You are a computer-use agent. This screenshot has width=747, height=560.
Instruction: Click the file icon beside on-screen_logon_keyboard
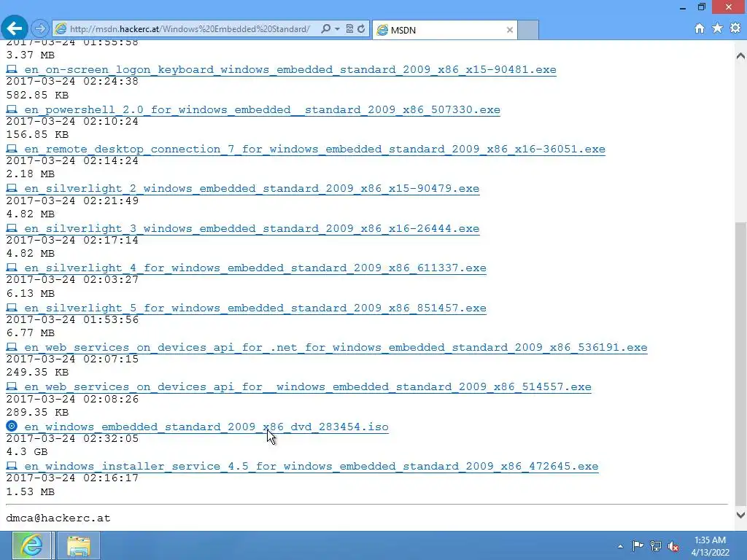pos(12,69)
